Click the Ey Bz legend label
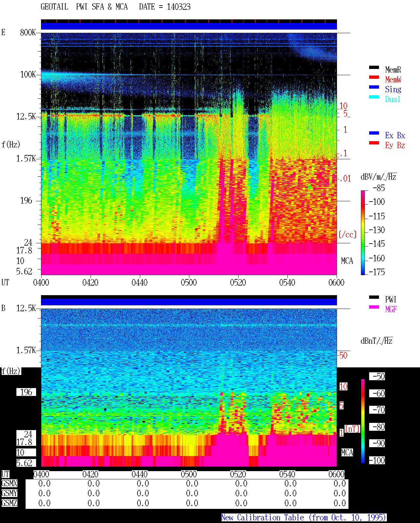Image resolution: width=420 pixels, height=523 pixels. [395, 145]
